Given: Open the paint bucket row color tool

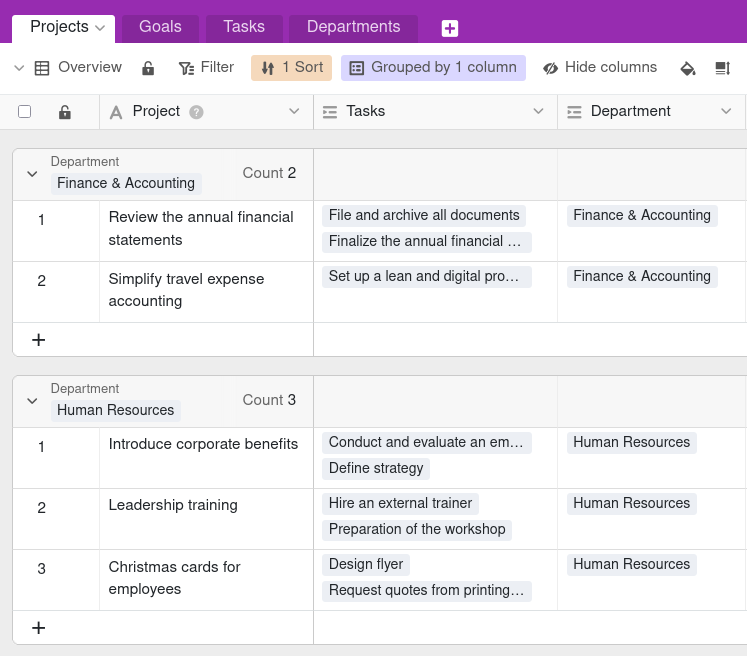Looking at the screenshot, I should (687, 68).
